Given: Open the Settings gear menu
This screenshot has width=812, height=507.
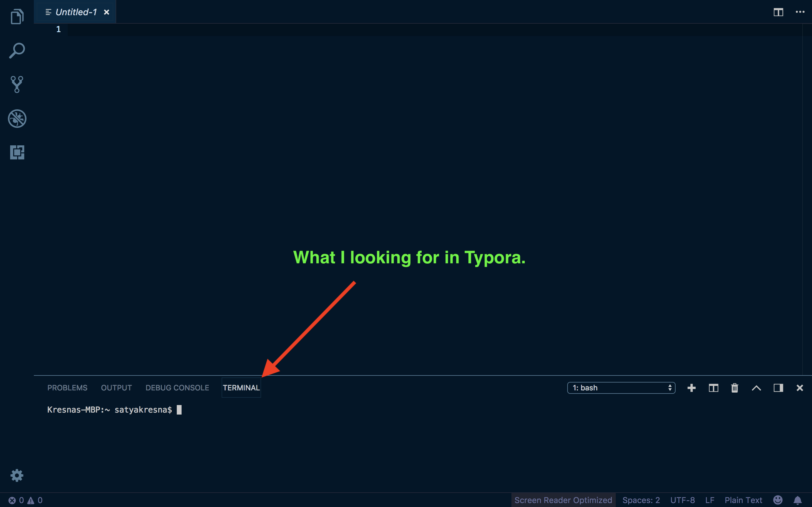Looking at the screenshot, I should click(17, 475).
